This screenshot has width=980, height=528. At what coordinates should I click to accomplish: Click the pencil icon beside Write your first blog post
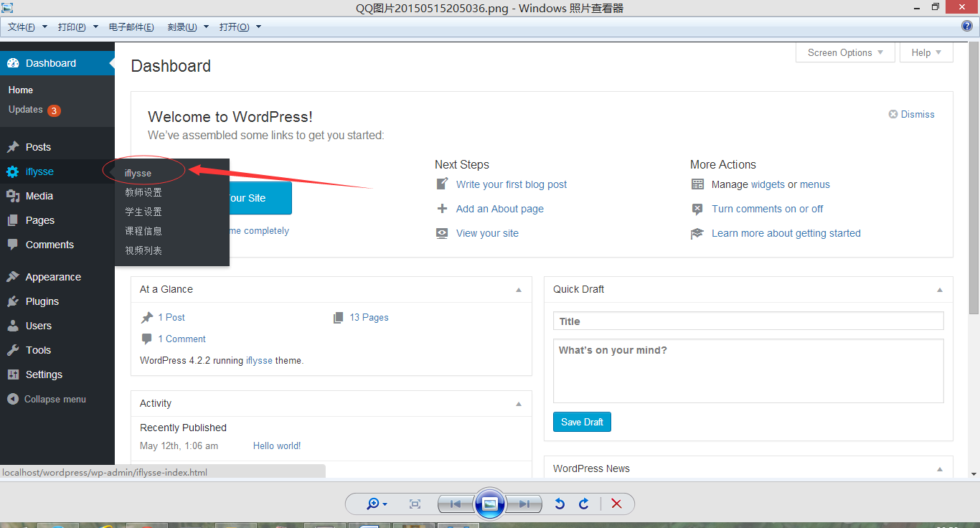442,184
